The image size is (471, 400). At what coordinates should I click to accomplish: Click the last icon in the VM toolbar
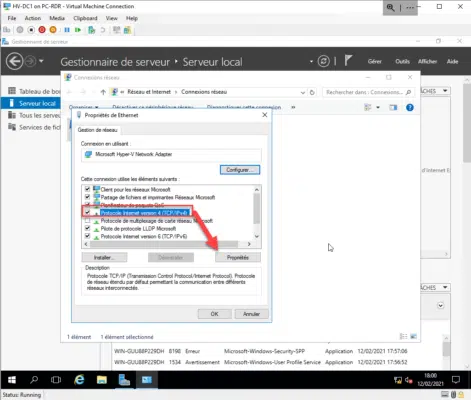tap(127, 30)
